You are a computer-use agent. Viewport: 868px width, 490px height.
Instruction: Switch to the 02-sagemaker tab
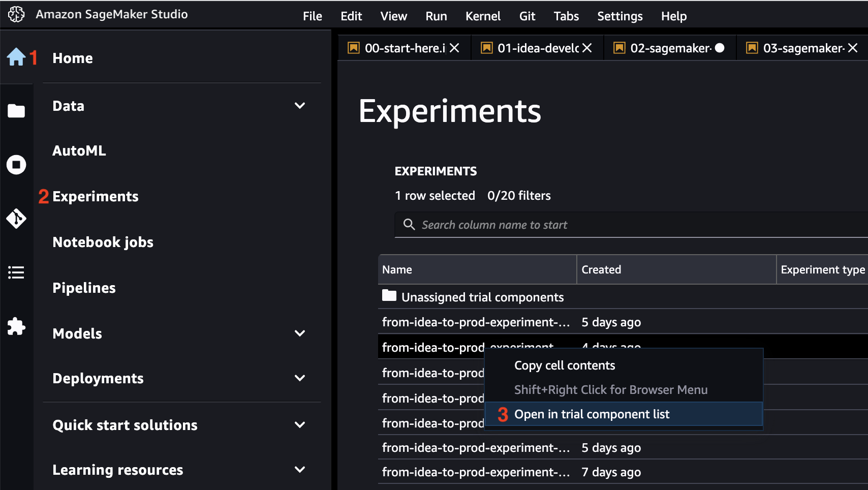coord(670,48)
